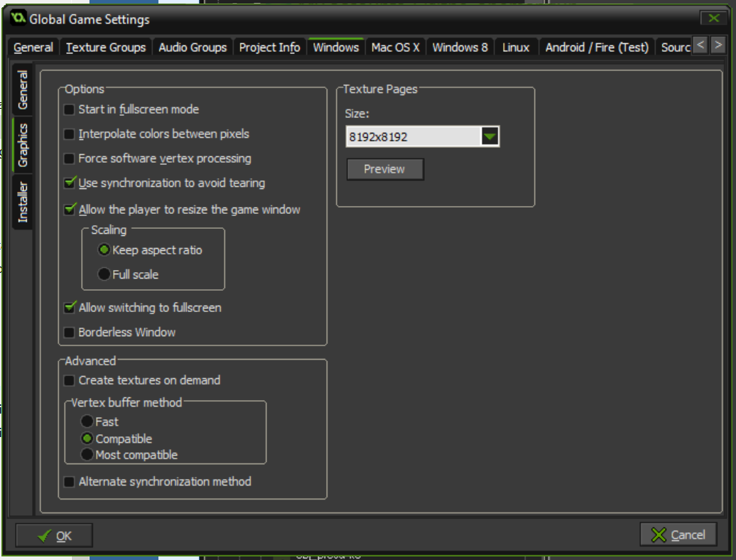Uncheck Use synchronization to avoid tearing
This screenshot has width=736, height=560.
point(70,183)
